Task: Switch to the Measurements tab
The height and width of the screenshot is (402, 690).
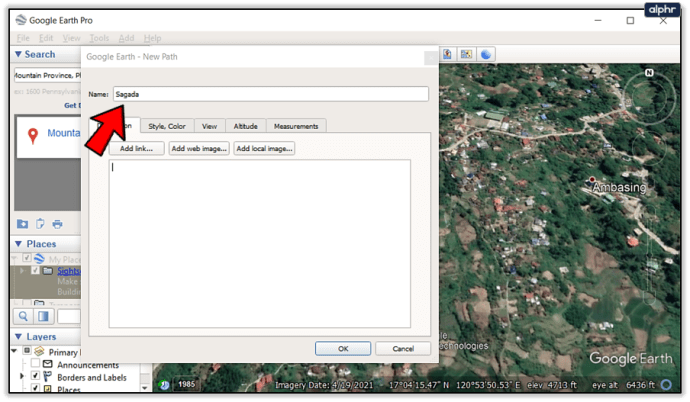Action: point(296,126)
